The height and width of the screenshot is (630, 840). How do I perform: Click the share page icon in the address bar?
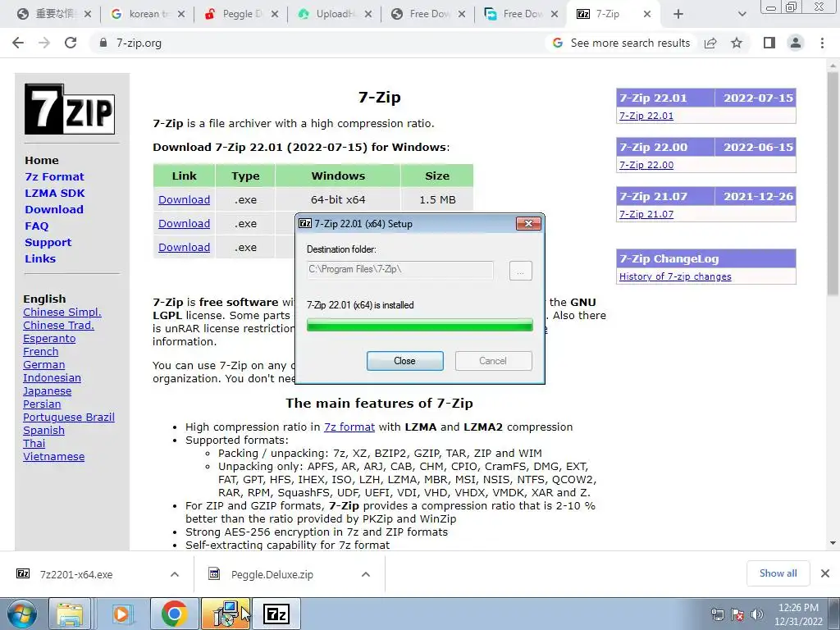710,43
